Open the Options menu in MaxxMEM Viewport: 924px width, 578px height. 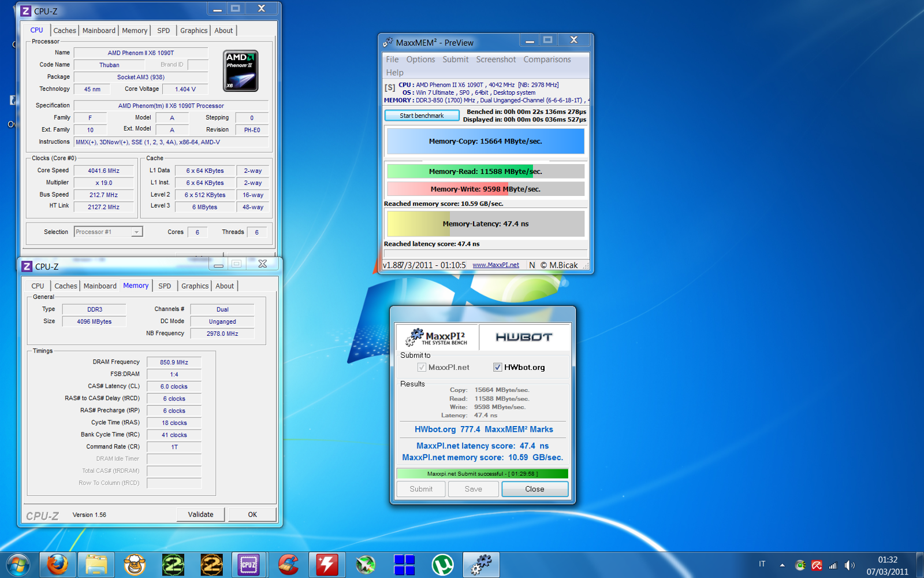(x=420, y=60)
